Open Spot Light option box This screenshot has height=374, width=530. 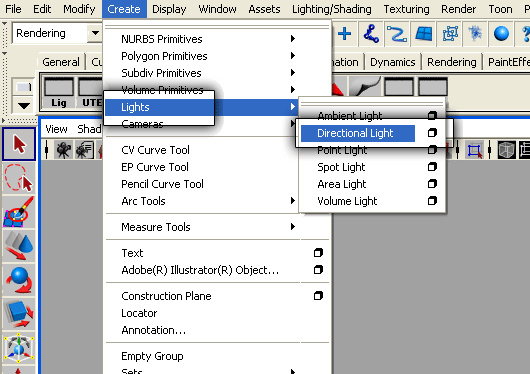coord(432,167)
